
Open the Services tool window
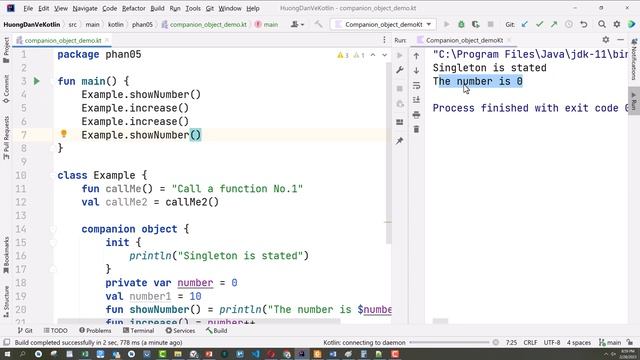180,331
